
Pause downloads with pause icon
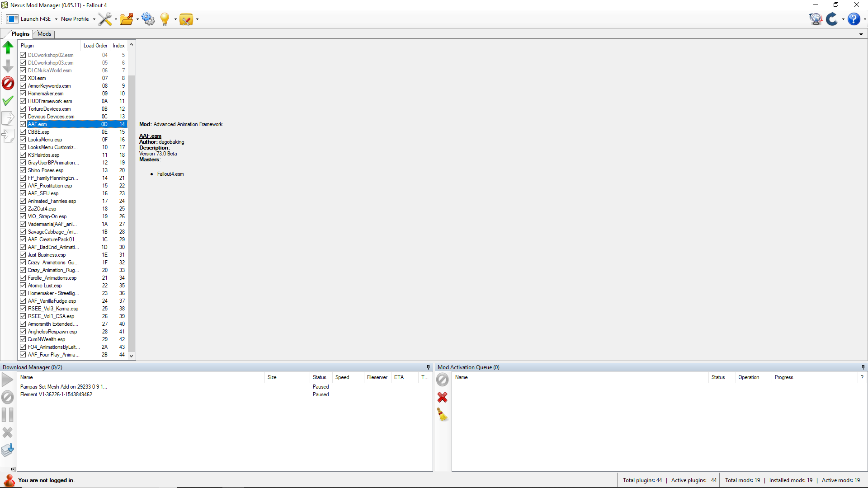pos(8,415)
